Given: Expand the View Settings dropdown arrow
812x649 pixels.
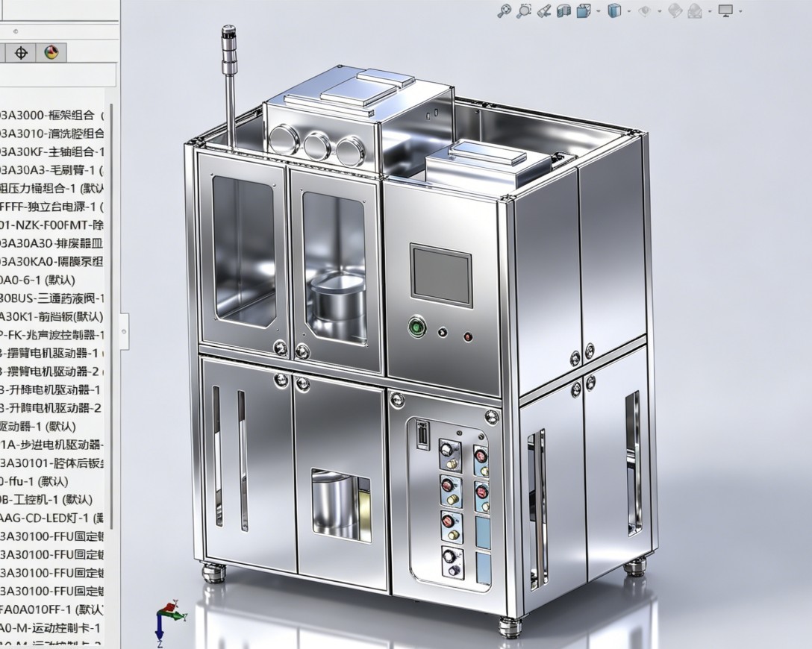Looking at the screenshot, I should (740, 11).
